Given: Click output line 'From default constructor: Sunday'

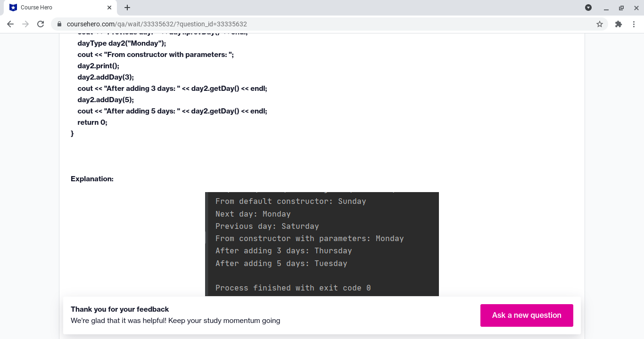Looking at the screenshot, I should click(x=291, y=202).
